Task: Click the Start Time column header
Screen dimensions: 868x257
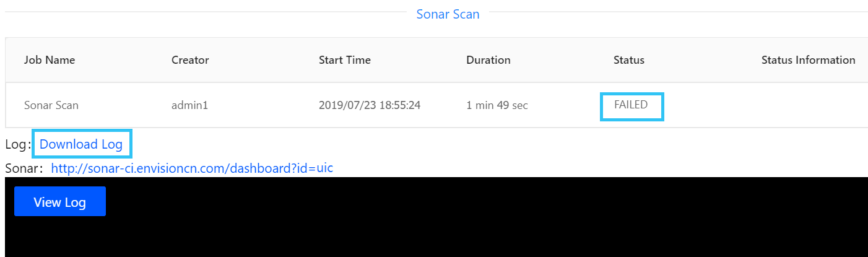Action: click(345, 60)
